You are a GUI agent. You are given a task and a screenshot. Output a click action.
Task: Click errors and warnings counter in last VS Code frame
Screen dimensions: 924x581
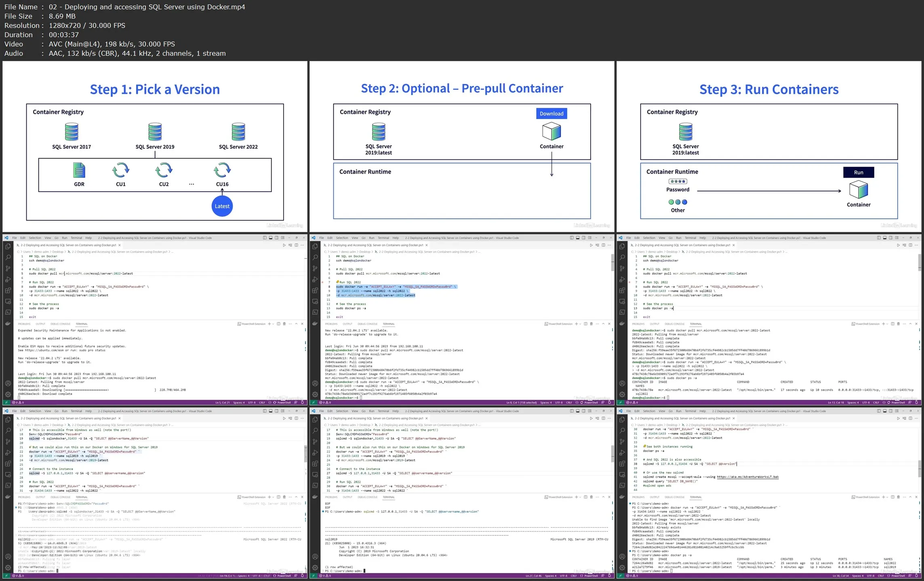click(x=631, y=576)
